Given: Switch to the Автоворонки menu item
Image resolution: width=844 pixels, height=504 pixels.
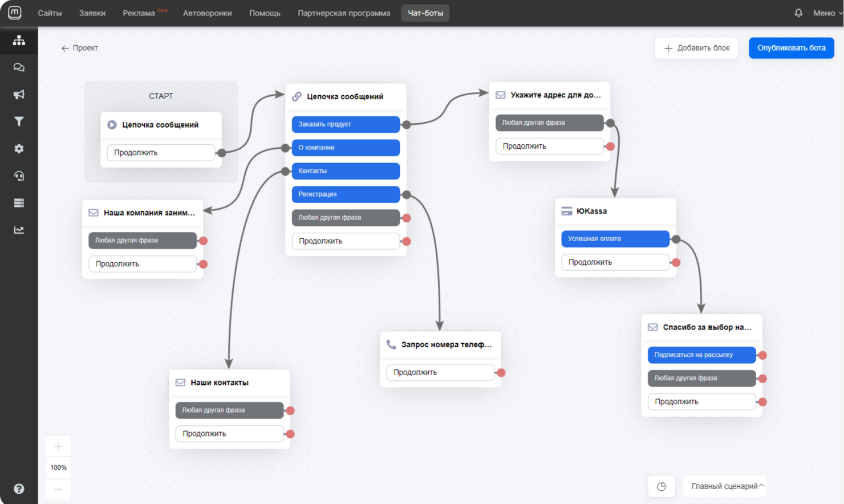Looking at the screenshot, I should [x=207, y=13].
